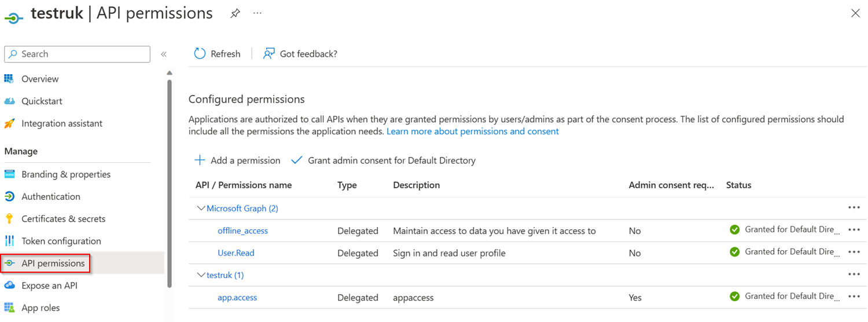The width and height of the screenshot is (868, 322).
Task: Click the Description column header
Action: click(x=417, y=185)
